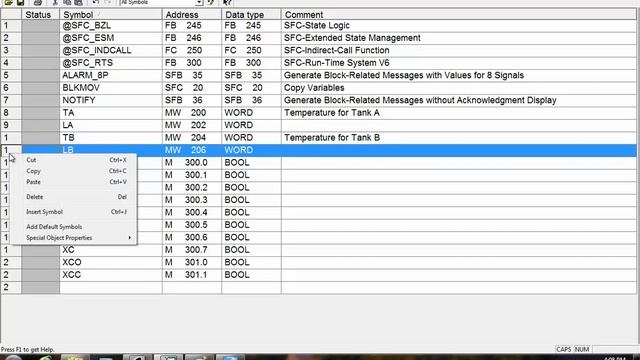Sort by the Data type column header
Viewport: 640px width, 360px height.
[x=251, y=15]
